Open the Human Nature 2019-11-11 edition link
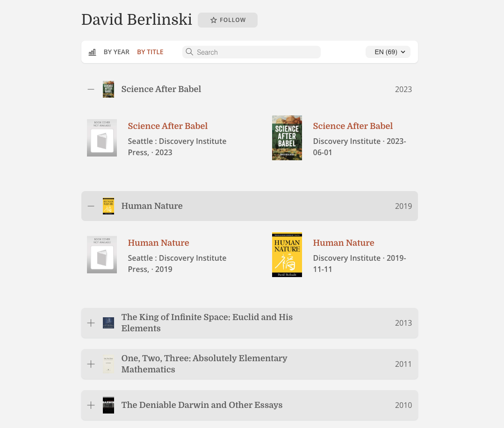The image size is (504, 428). coord(344,243)
